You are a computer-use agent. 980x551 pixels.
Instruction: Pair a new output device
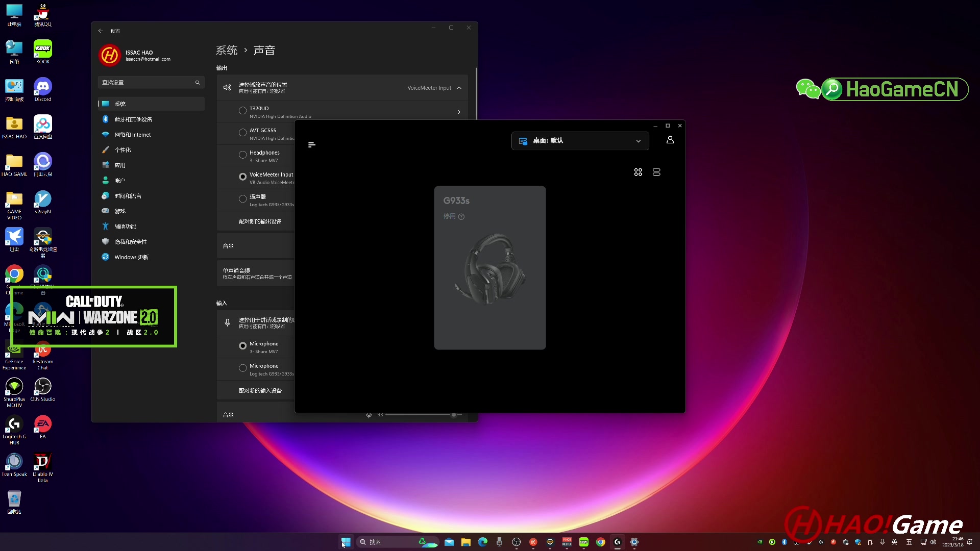pos(260,221)
